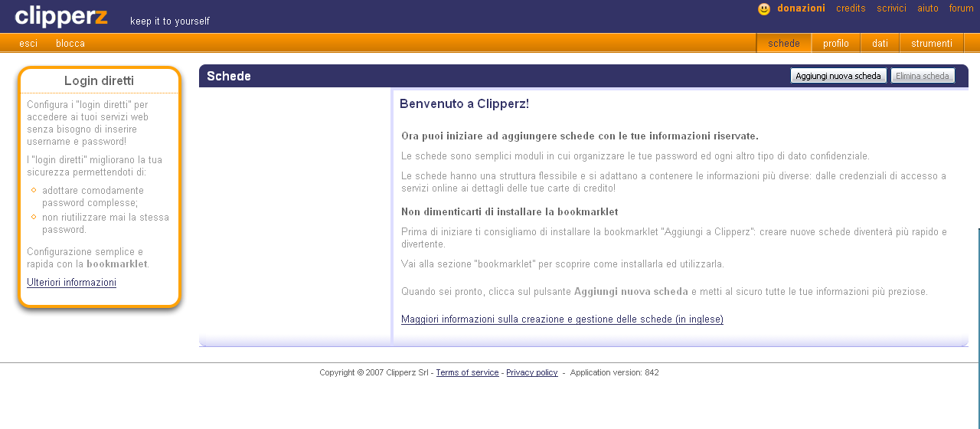Open the Terms of service link
This screenshot has height=429, width=980.
tap(467, 373)
